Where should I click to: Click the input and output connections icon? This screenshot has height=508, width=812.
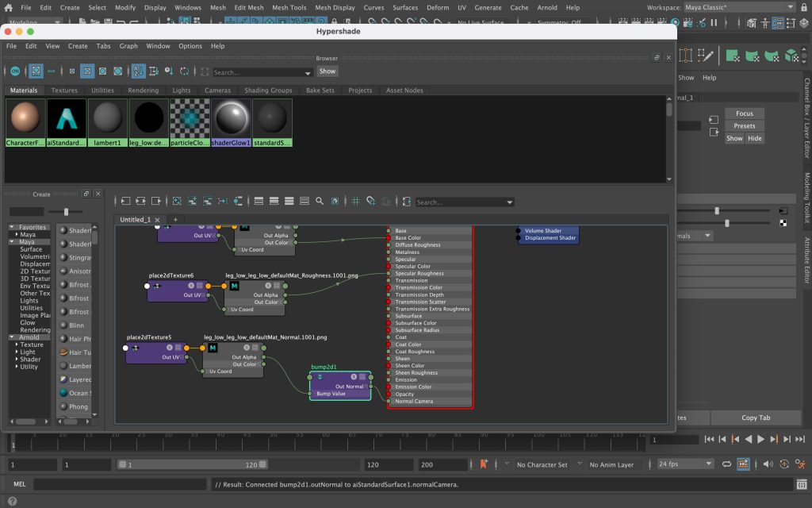coord(141,201)
